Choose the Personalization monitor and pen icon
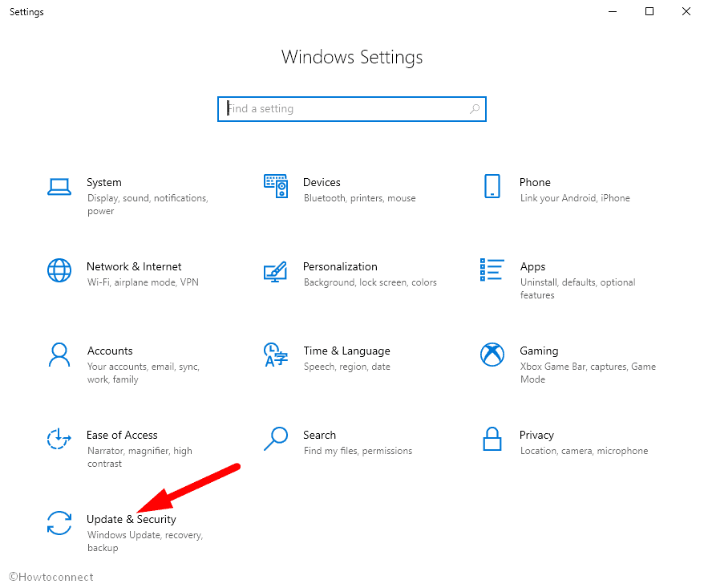 pos(276,272)
